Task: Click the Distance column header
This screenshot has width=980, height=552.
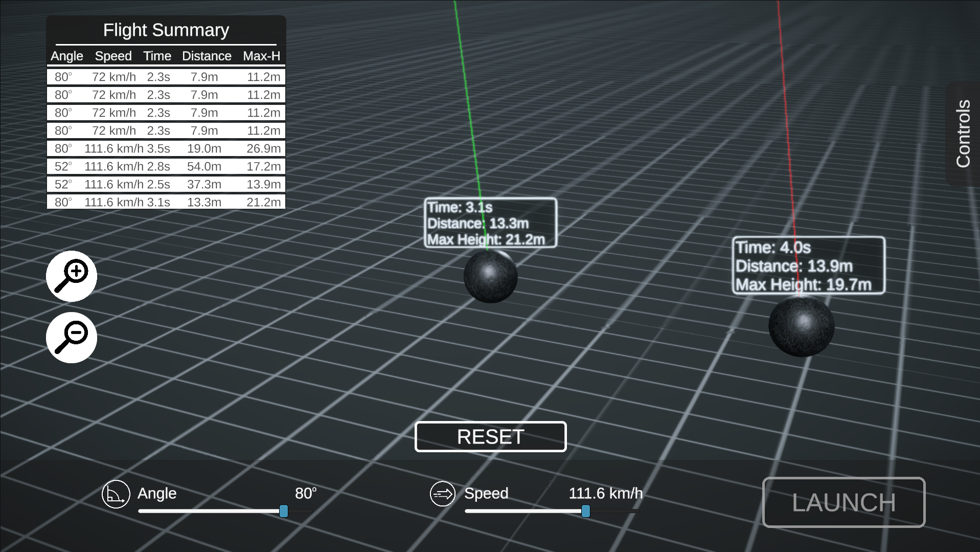Action: tap(207, 56)
